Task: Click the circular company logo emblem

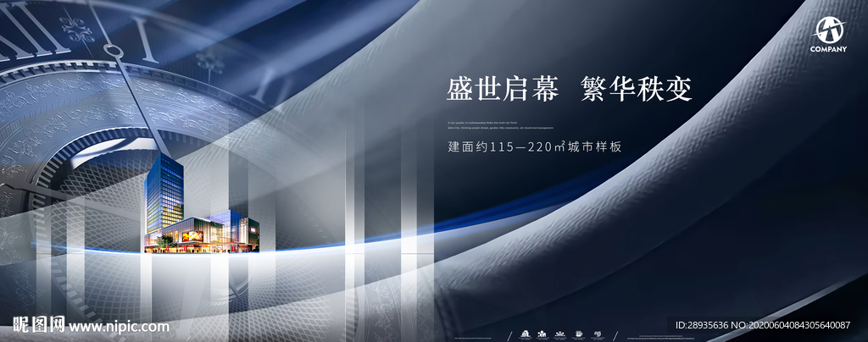Action: coord(829,30)
